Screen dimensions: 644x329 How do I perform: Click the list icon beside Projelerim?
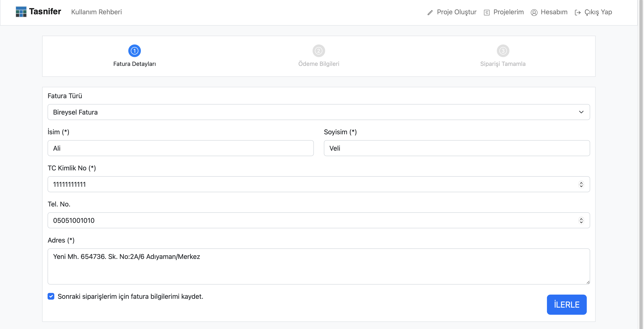487,13
